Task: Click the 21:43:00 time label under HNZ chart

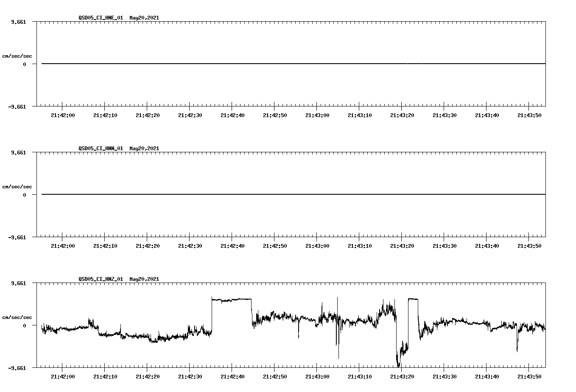Action: (x=317, y=376)
